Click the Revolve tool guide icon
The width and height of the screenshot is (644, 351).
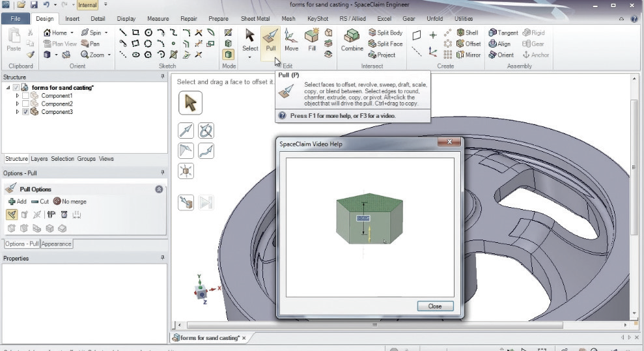point(206,131)
